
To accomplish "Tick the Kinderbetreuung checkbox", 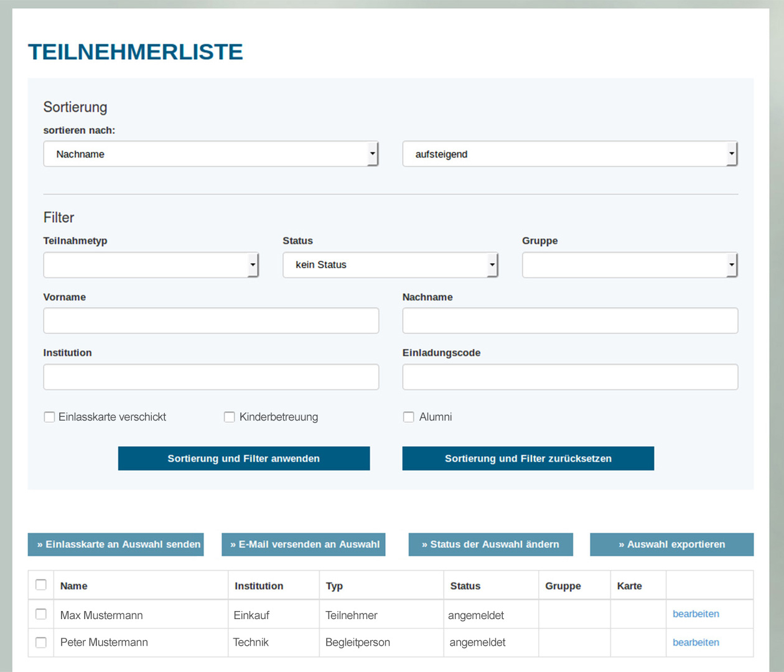I will pos(230,417).
